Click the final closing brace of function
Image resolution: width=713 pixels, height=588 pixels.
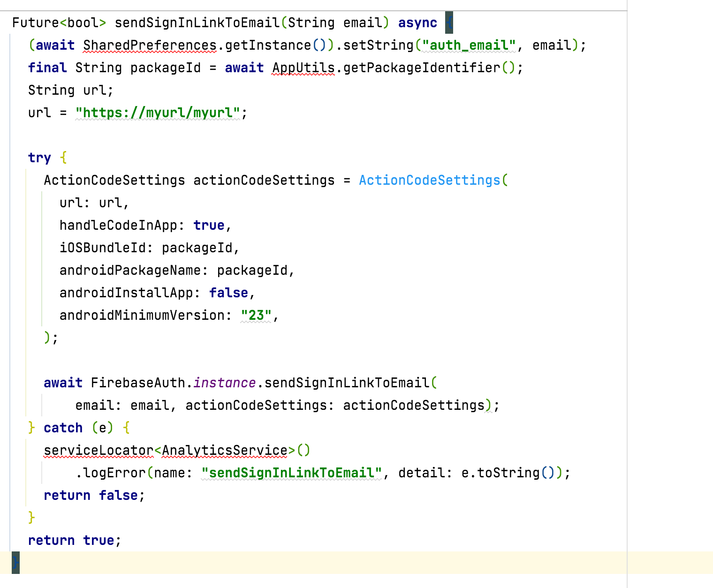click(x=15, y=562)
